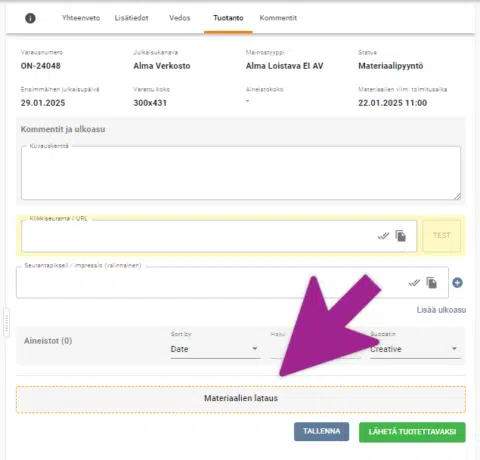Click LÄHETÄ TUOTETTAVAKSI button
Screen dimensions: 480x460
point(412,432)
